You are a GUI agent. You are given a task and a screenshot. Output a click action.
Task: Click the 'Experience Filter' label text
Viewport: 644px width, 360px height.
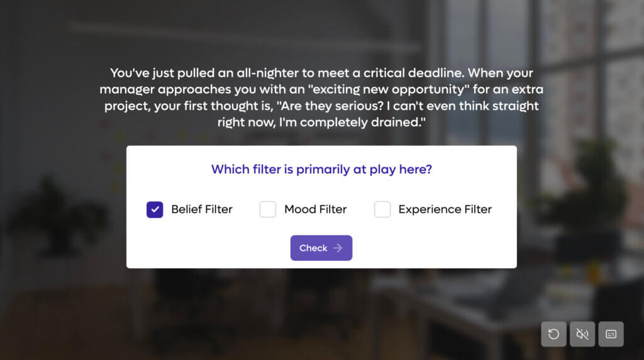coord(445,209)
